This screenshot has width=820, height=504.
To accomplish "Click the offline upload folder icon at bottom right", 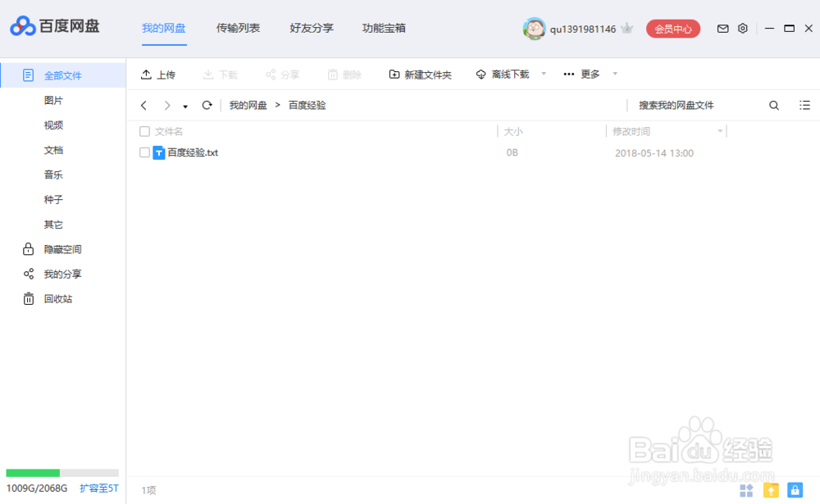I will [771, 489].
